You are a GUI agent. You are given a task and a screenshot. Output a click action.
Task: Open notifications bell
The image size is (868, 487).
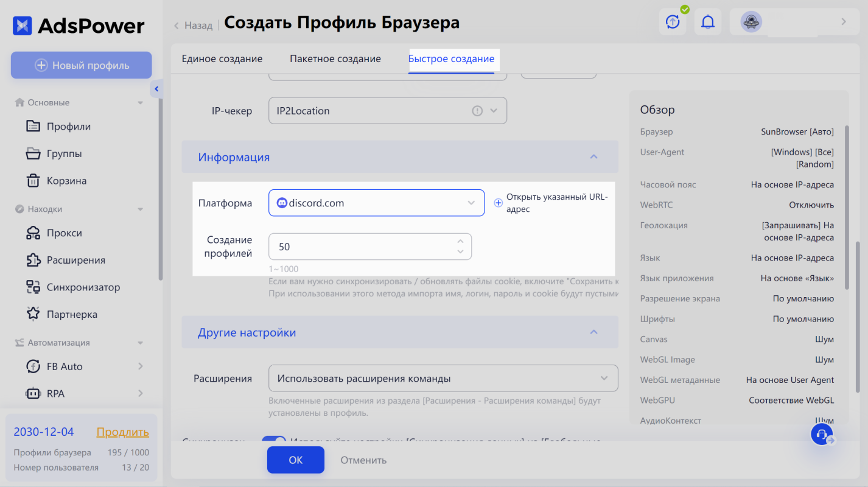click(x=707, y=22)
